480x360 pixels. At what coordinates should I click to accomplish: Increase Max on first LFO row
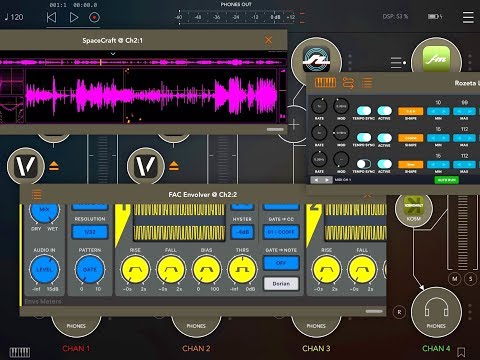[470, 111]
